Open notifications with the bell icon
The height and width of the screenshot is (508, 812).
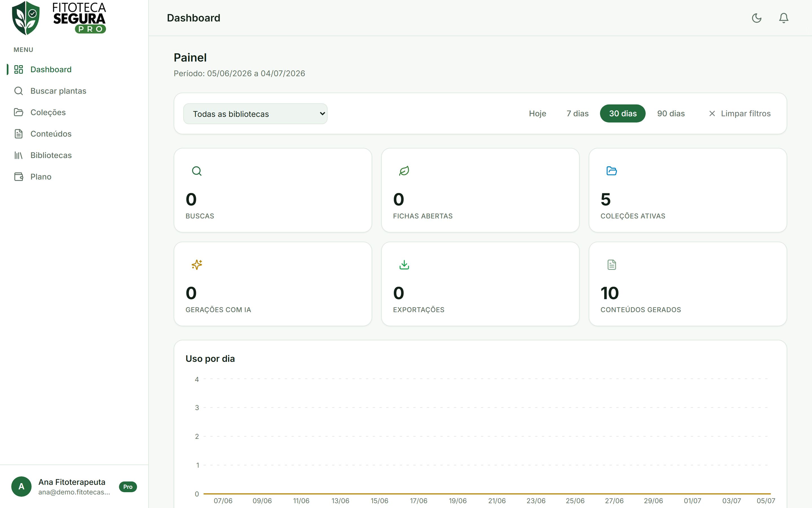point(784,18)
